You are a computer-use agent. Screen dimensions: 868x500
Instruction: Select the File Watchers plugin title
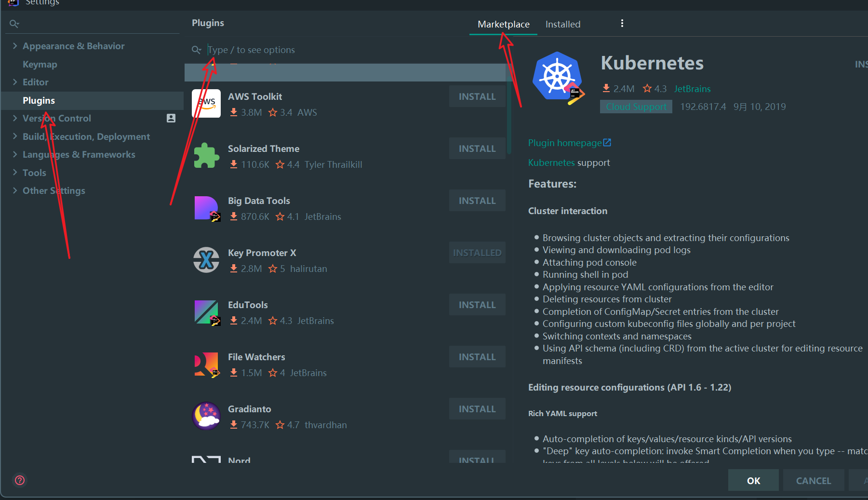click(x=256, y=357)
